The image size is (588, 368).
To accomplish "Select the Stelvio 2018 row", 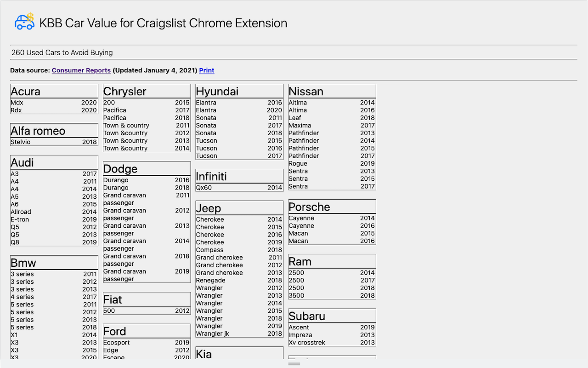I will (x=54, y=142).
